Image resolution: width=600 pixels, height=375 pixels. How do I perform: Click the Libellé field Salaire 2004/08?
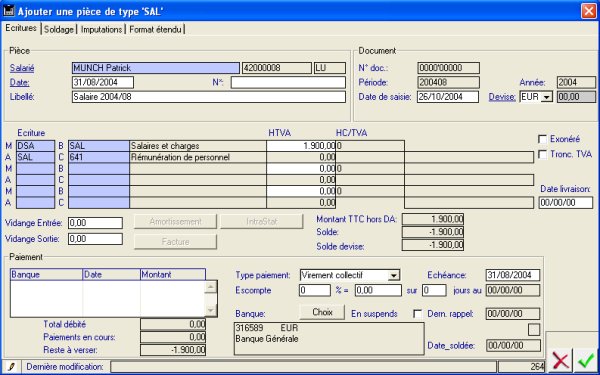point(209,97)
